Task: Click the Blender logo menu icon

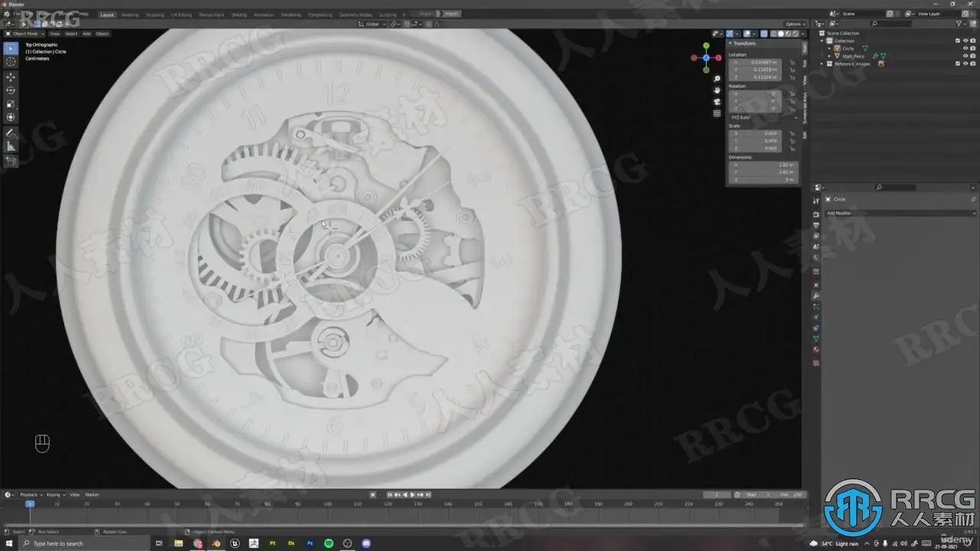Action: click(x=7, y=14)
